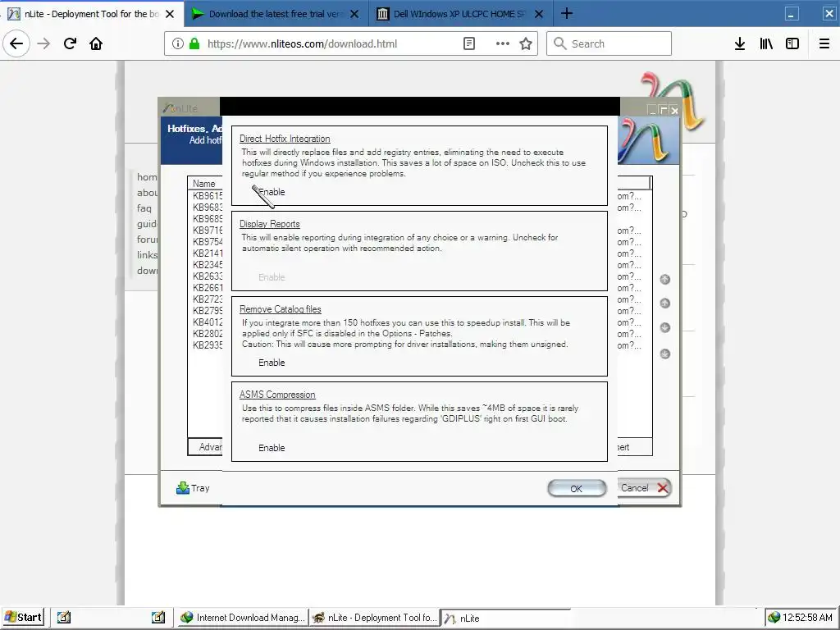This screenshot has height=630, width=840.
Task: Bookmark this page with the star
Action: pos(526,43)
